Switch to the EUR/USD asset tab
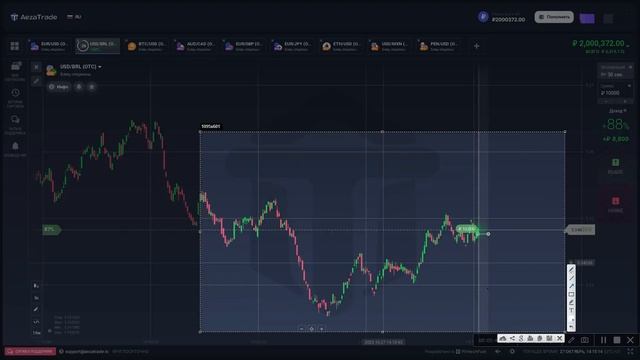Viewport: 640px width, 360px height. pos(48,46)
